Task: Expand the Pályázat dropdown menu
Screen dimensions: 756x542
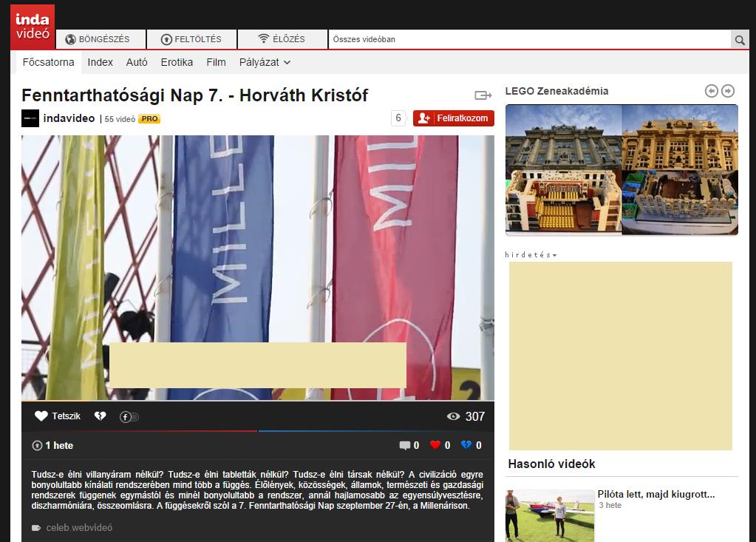Action: point(265,62)
